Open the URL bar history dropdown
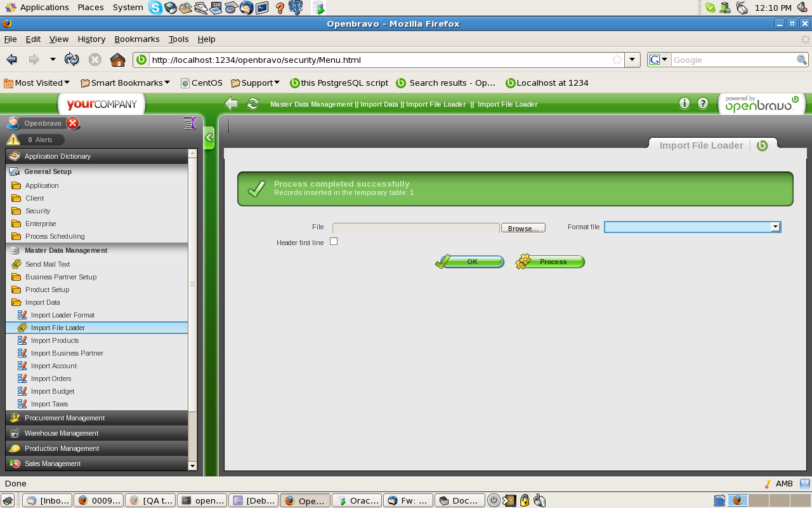Image resolution: width=812 pixels, height=508 pixels. tap(632, 60)
